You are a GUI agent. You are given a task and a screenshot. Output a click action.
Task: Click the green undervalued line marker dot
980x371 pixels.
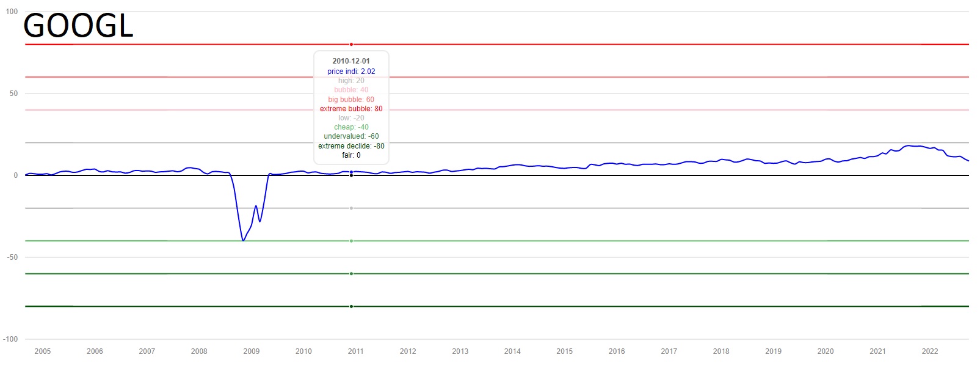(351, 274)
